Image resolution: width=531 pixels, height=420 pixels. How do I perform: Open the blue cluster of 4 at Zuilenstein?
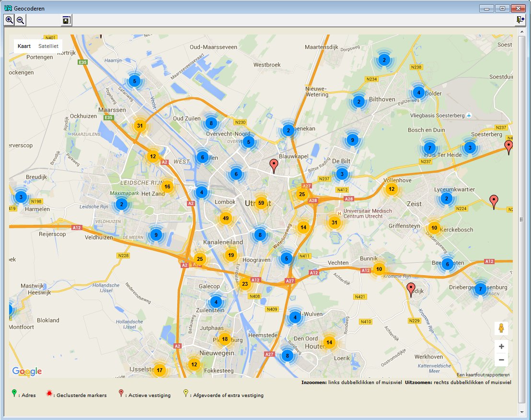[216, 302]
